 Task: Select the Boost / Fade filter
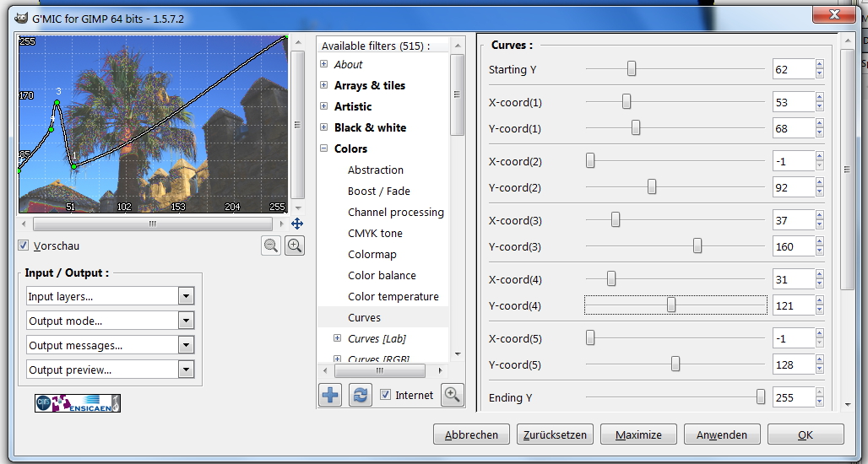[378, 191]
